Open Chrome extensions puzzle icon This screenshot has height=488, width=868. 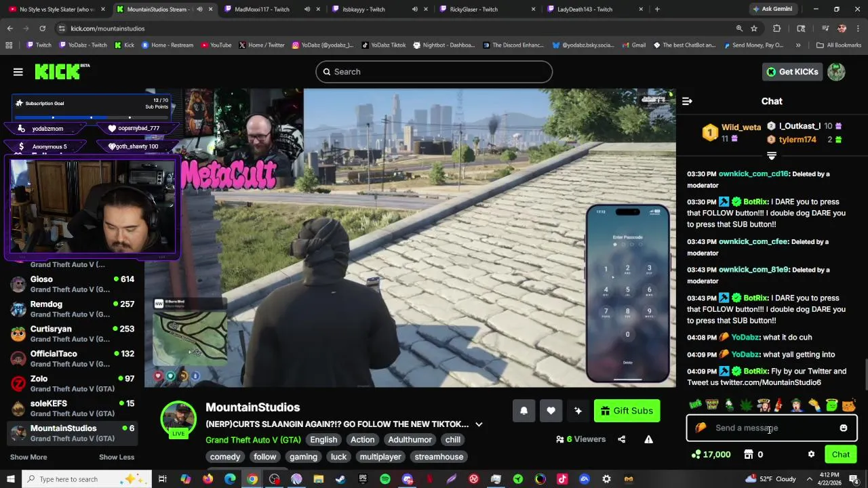pyautogui.click(x=777, y=28)
